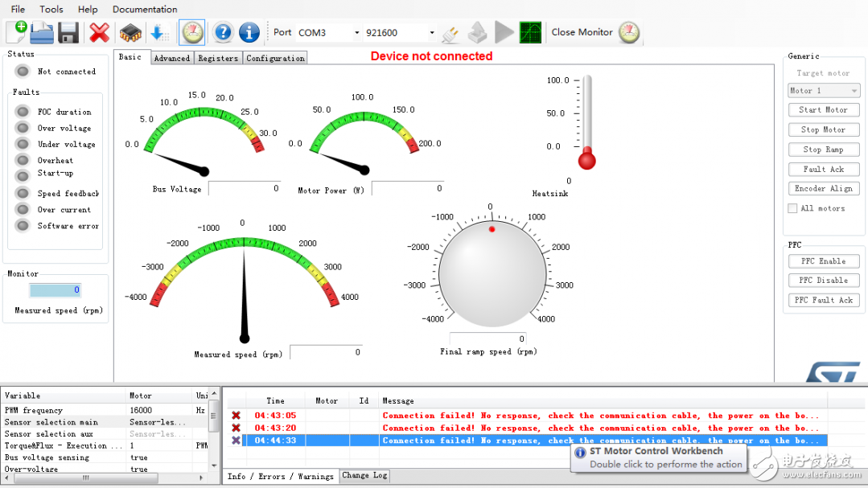
Task: Click the Over voltage fault indicator
Action: [23, 128]
